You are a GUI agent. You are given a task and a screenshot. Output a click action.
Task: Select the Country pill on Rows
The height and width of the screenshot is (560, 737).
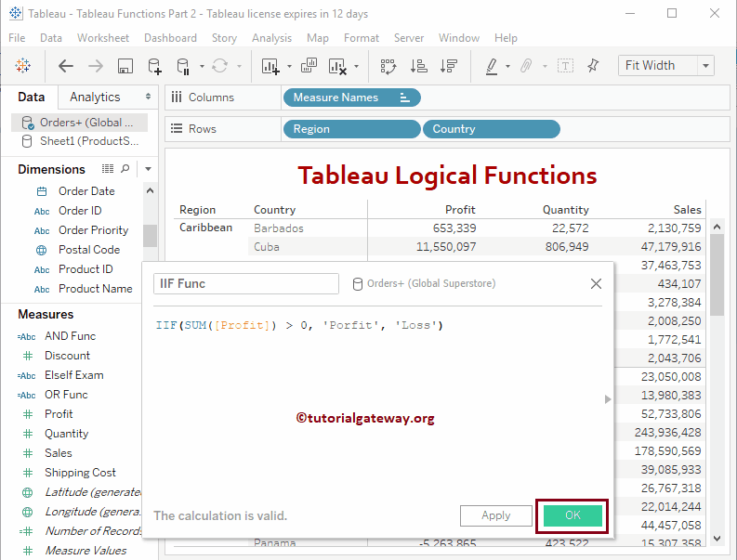(x=491, y=129)
